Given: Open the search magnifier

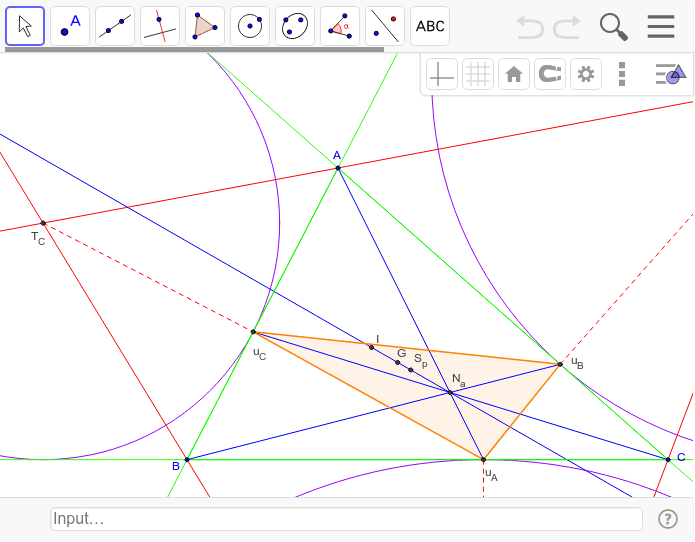Looking at the screenshot, I should pos(614,27).
